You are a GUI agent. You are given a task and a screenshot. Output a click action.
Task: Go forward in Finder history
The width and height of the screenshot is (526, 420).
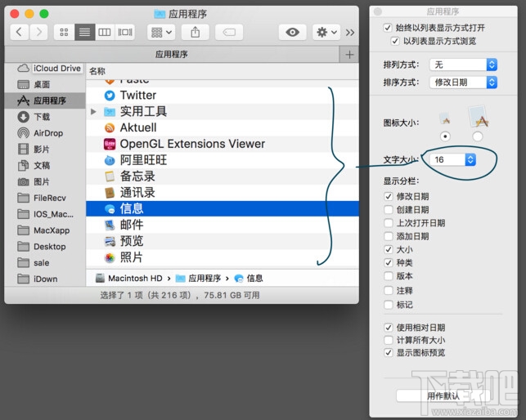pos(38,32)
